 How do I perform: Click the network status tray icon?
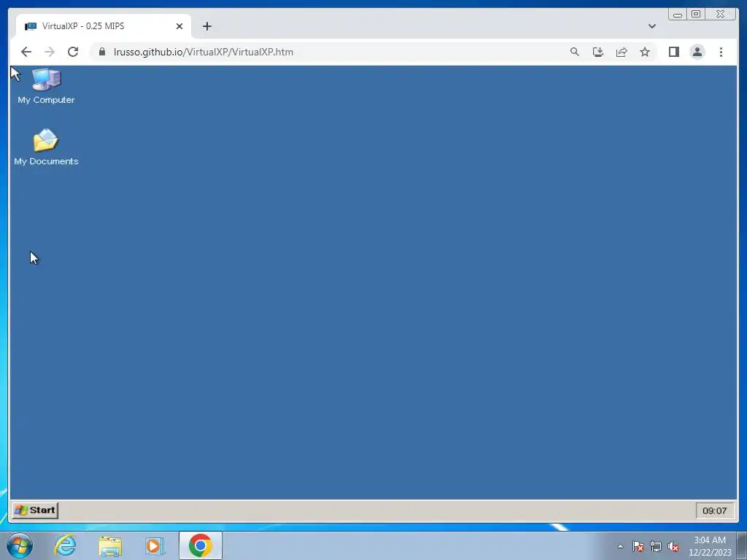pos(656,546)
